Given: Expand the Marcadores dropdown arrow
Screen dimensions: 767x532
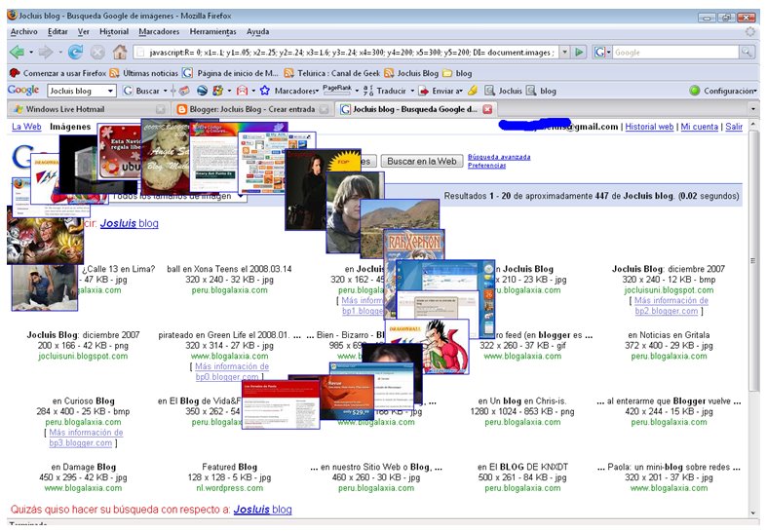Looking at the screenshot, I should pyautogui.click(x=317, y=91).
